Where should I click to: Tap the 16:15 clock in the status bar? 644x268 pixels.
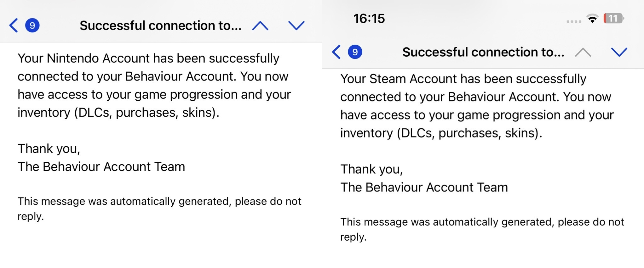(369, 19)
